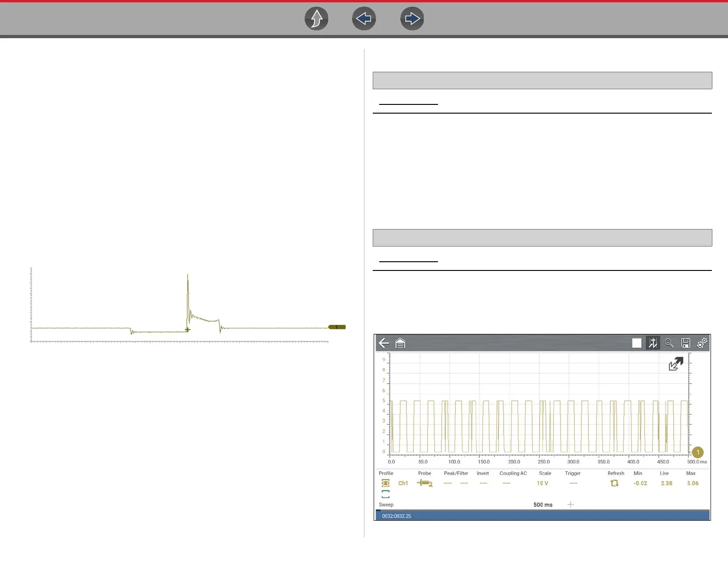Tap the scope back arrow
Viewport: 728px width, 563px height.
coord(384,343)
